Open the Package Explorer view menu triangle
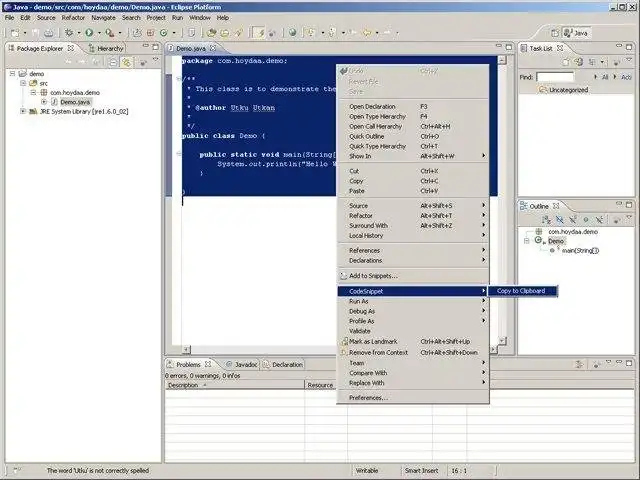Screen dimensions: 640x480 pyautogui.click(x=156, y=60)
